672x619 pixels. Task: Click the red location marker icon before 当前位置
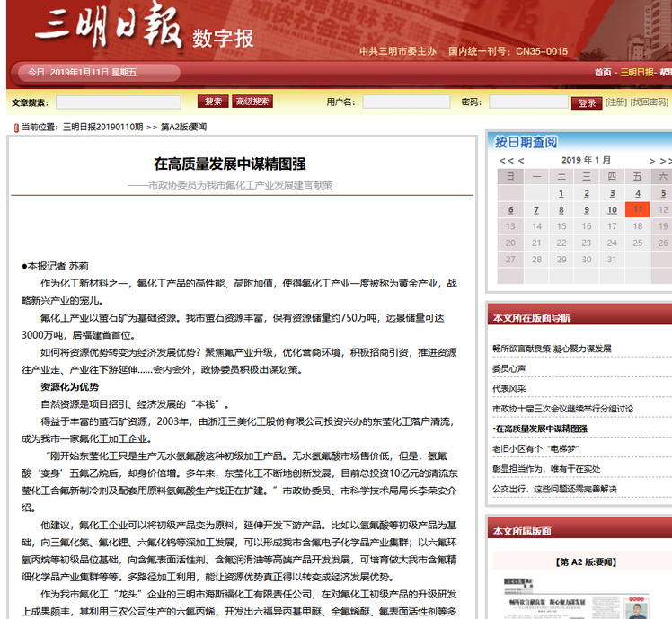click(x=16, y=128)
